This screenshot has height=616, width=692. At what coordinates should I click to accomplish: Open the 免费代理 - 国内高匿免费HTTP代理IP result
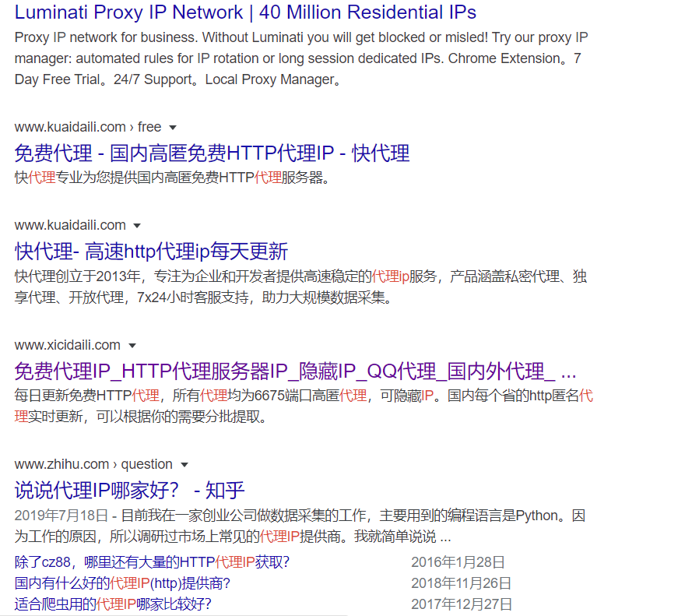click(212, 153)
